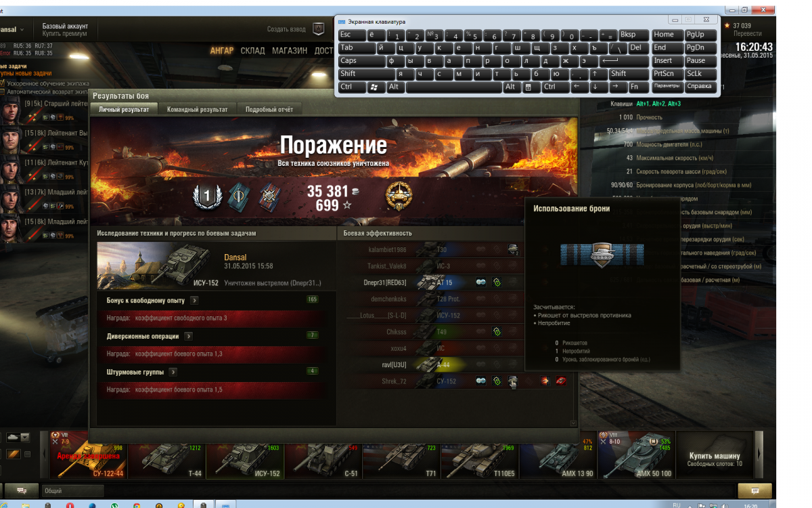Viewport: 812px width, 508px height.
Task: Click the red-blue ribbon medal icon
Action: (x=268, y=196)
